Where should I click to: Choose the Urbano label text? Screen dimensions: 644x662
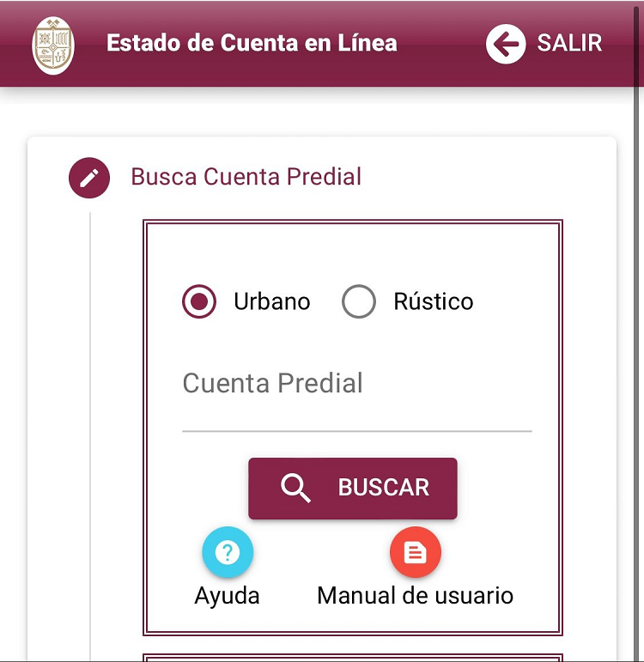point(271,301)
